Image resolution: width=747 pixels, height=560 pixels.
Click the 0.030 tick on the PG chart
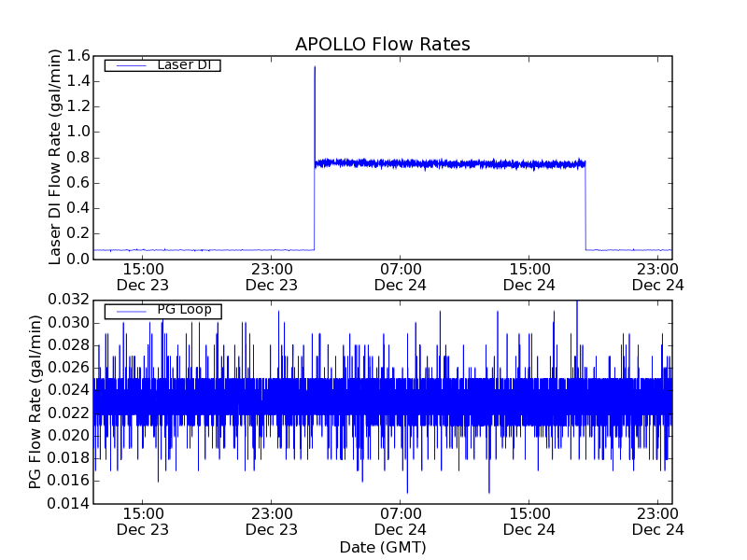point(68,323)
